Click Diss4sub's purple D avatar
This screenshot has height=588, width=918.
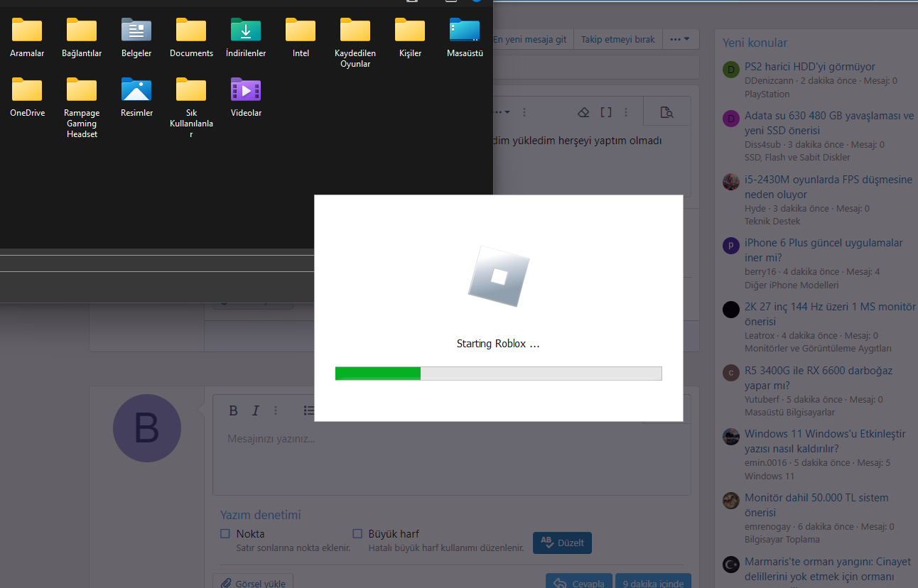(x=731, y=119)
